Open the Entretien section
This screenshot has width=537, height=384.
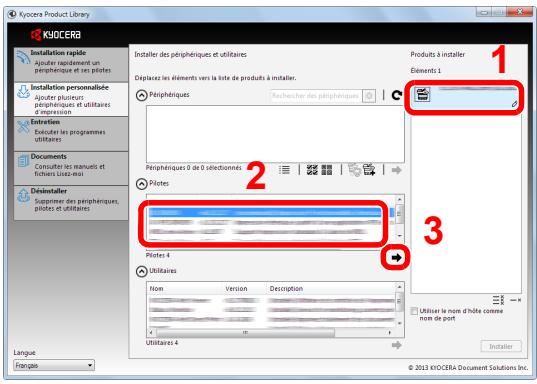tap(71, 134)
